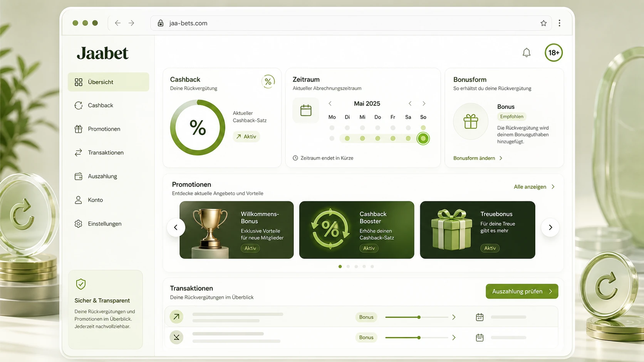
Task: Click the calendar icon in second transaction row
Action: (x=480, y=338)
